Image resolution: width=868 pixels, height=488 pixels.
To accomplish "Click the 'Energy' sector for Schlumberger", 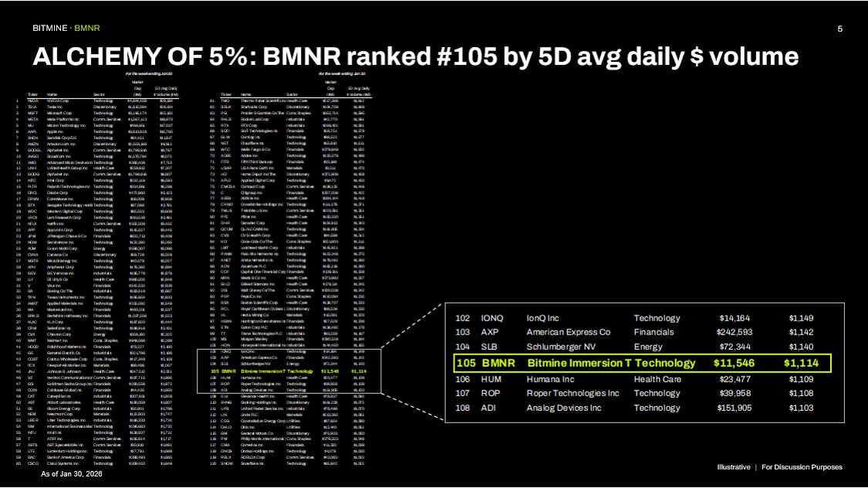I will click(647, 347).
